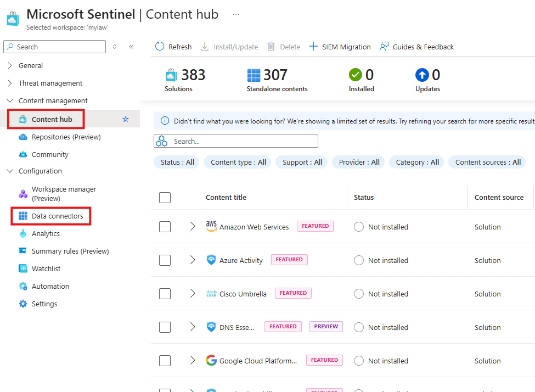535x392 pixels.
Task: Open Repositories (Preview) in sidebar
Action: [66, 137]
